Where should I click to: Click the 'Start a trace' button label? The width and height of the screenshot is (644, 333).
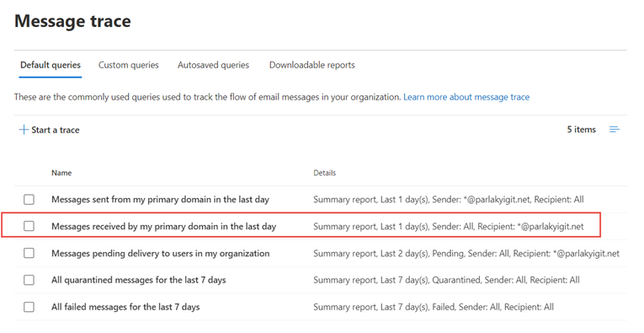(56, 130)
